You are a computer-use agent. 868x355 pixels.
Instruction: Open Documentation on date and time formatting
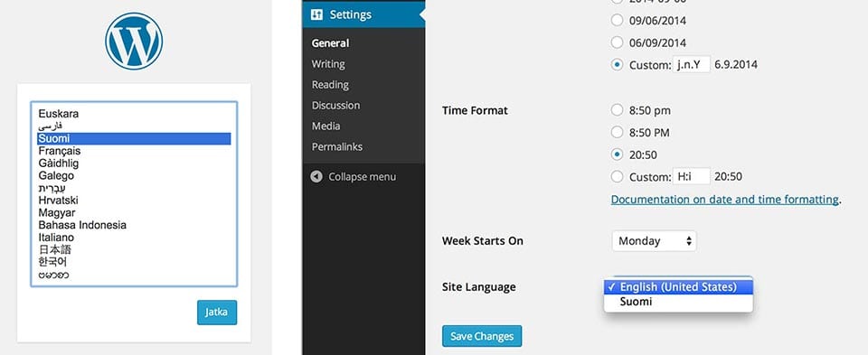[724, 200]
